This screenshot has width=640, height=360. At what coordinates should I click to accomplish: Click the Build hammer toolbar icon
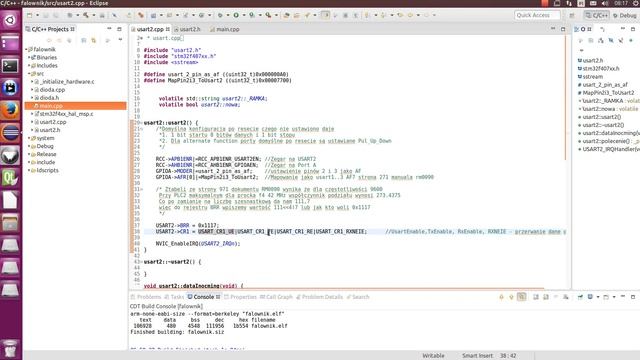coord(86,15)
